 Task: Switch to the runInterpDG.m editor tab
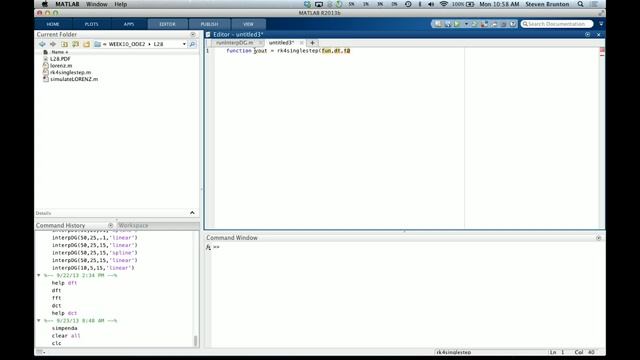[x=235, y=42]
